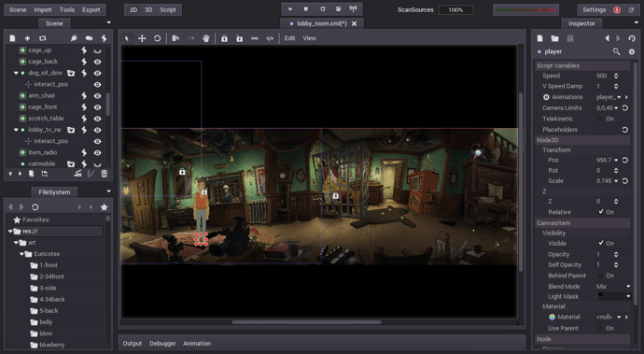Enable Behind Parent checkbox

point(600,276)
